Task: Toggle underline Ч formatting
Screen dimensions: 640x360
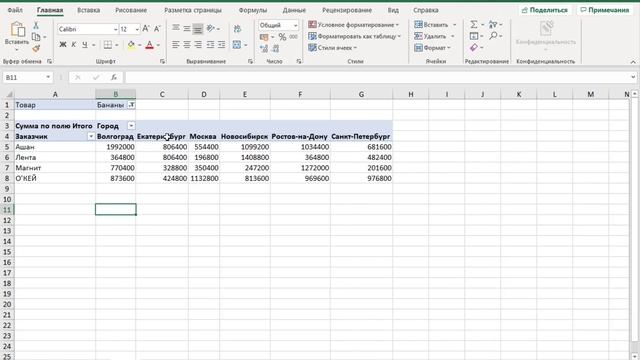Action: click(84, 44)
